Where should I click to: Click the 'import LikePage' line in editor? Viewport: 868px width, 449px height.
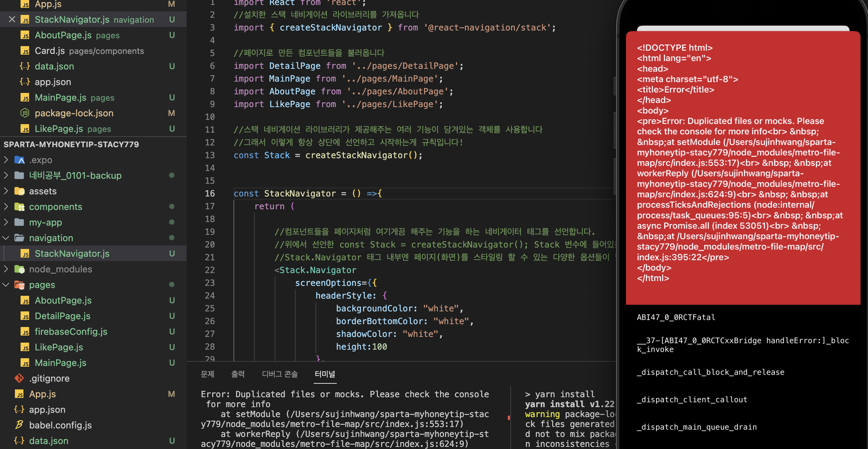pyautogui.click(x=338, y=104)
